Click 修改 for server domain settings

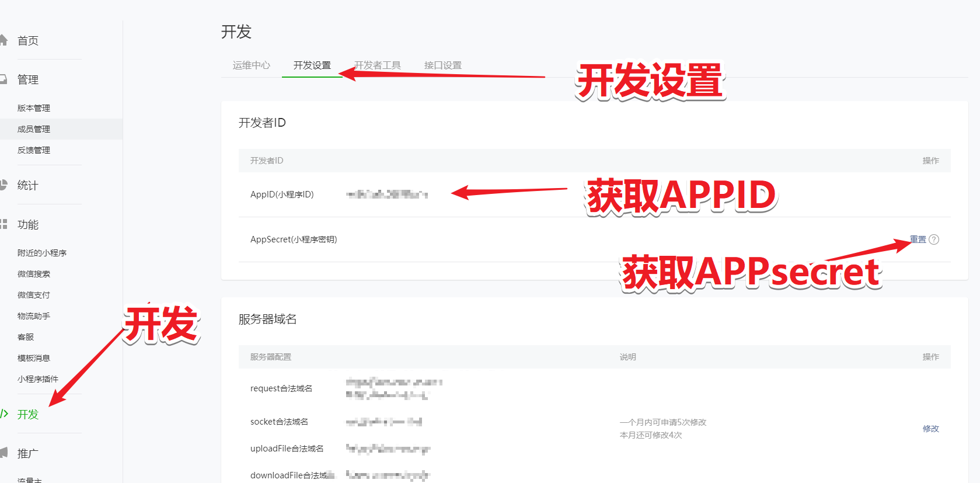[x=931, y=429]
